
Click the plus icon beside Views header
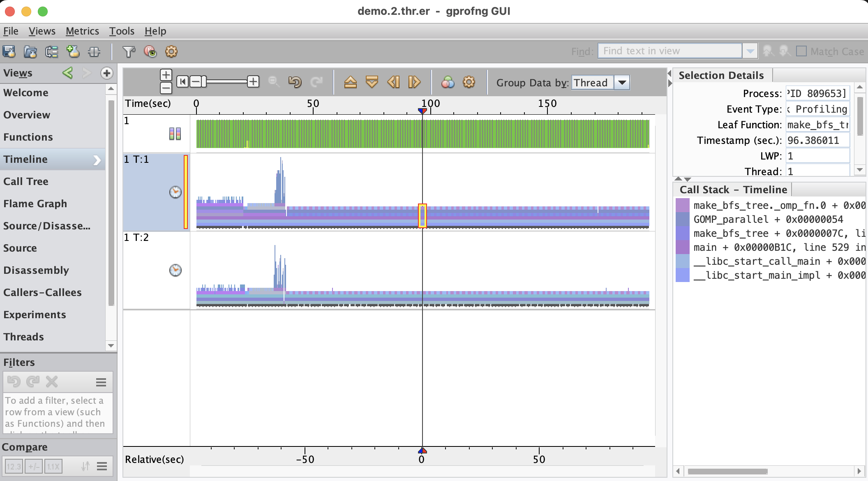tap(107, 73)
